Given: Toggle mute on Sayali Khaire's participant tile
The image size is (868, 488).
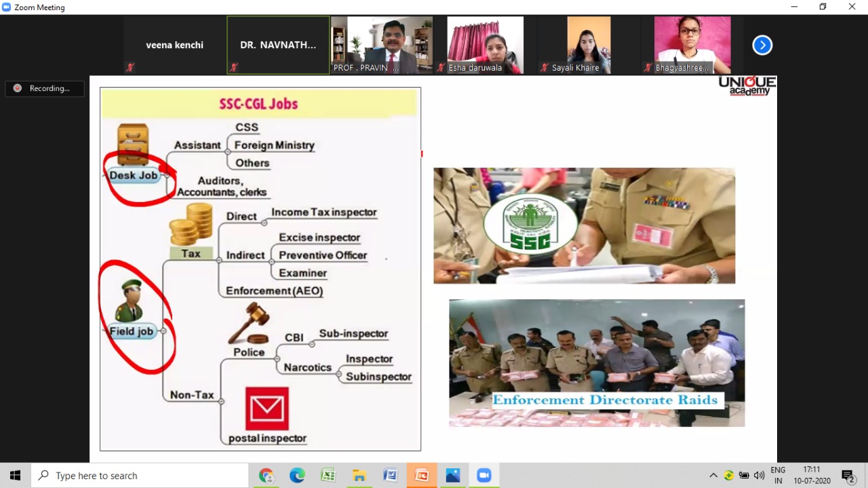Looking at the screenshot, I should point(543,68).
